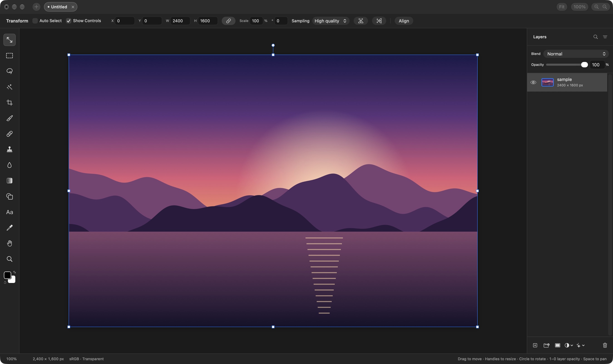
Task: Select the Crop tool
Action: (x=10, y=103)
